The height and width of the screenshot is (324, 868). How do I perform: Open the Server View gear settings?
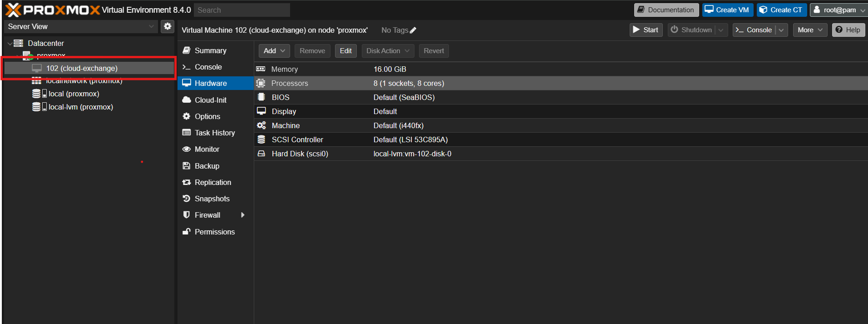point(168,26)
